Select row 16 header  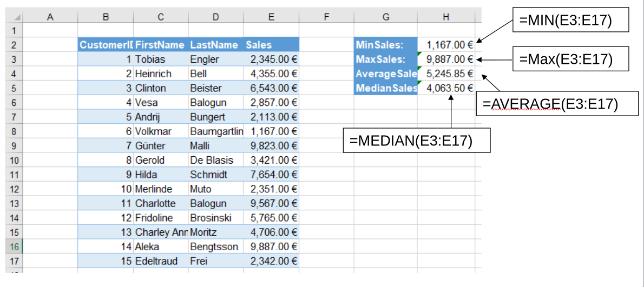click(14, 246)
